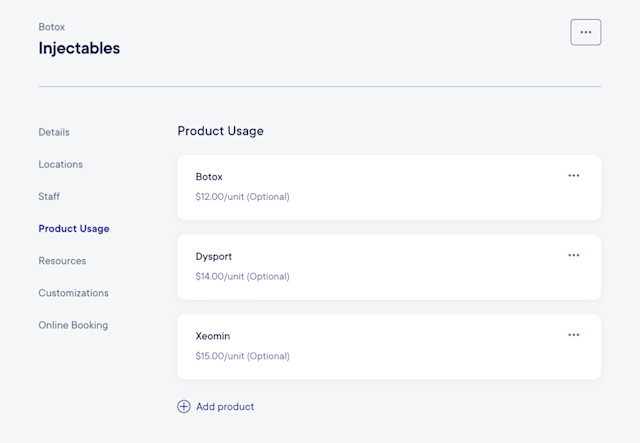Open the Staff section
Screen dimensions: 640x443
tap(49, 197)
